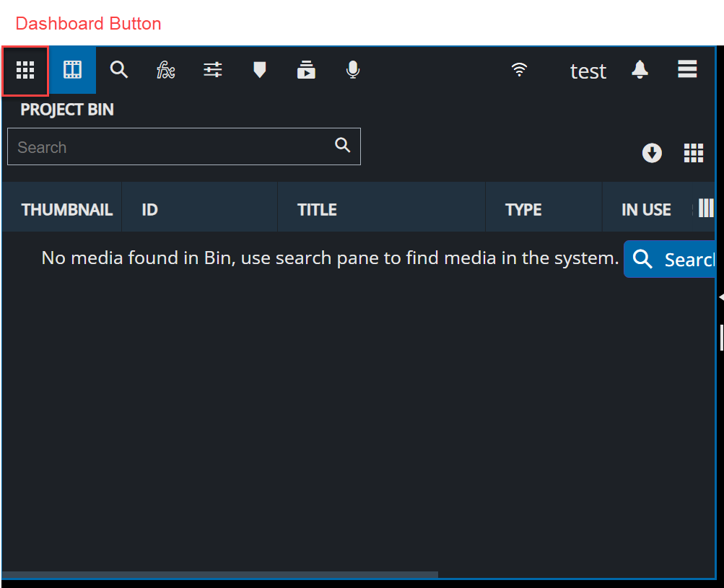Open the user menu labeled test

[x=588, y=70]
